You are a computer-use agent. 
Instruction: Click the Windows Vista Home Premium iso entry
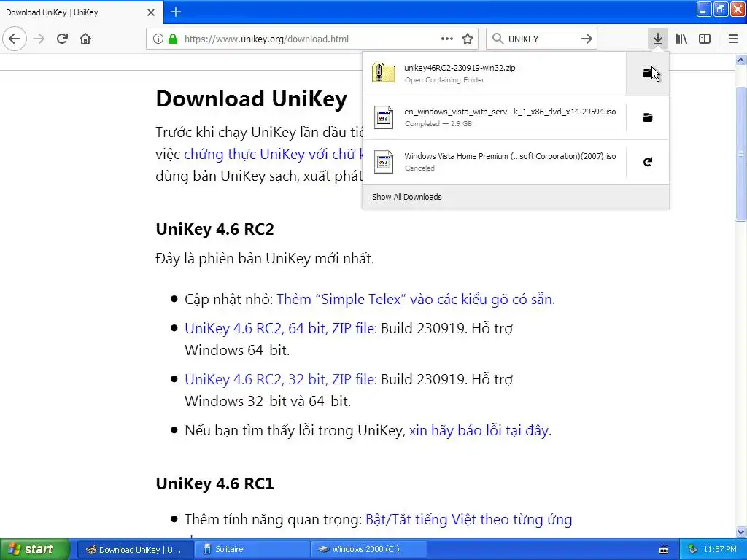tap(494, 162)
